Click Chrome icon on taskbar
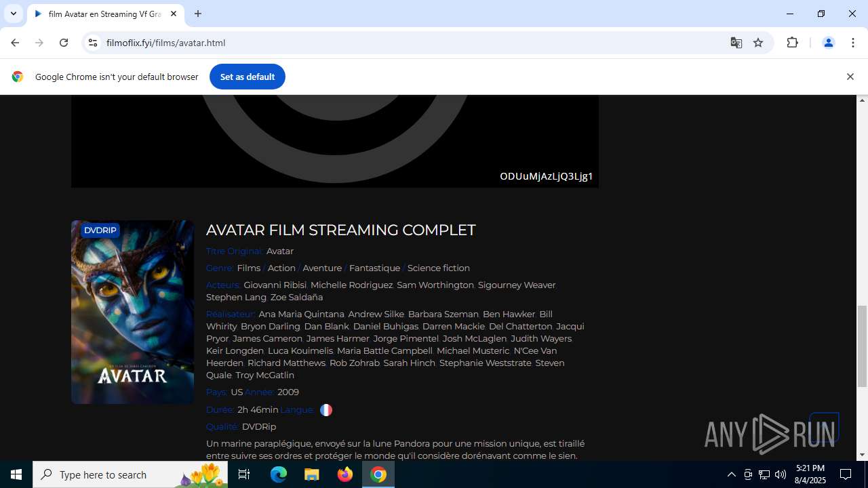Image resolution: width=868 pixels, height=488 pixels. (x=378, y=474)
